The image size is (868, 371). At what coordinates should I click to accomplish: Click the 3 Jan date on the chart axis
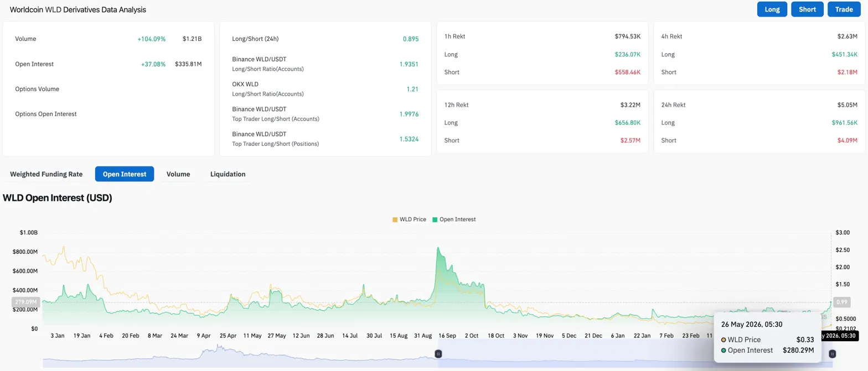click(x=57, y=336)
